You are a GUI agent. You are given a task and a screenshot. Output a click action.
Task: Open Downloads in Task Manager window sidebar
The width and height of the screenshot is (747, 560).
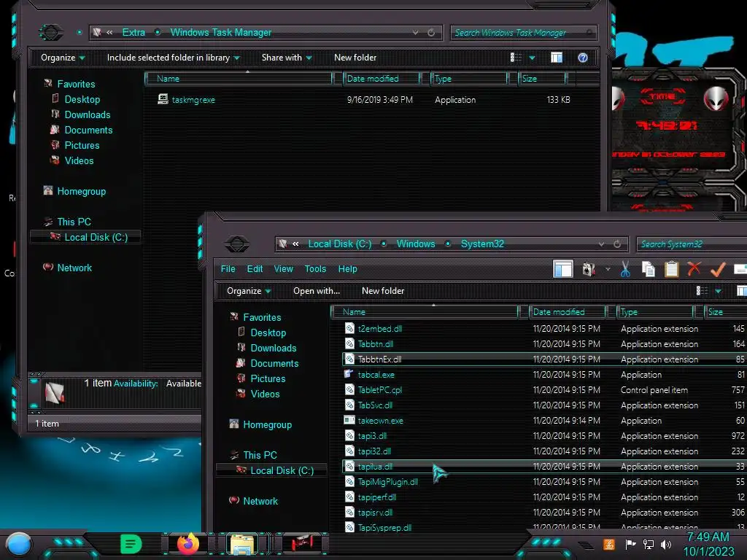(88, 114)
